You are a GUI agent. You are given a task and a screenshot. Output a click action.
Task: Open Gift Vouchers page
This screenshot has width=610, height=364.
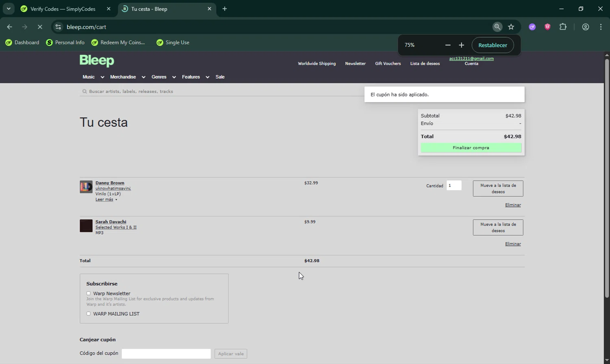tap(388, 63)
